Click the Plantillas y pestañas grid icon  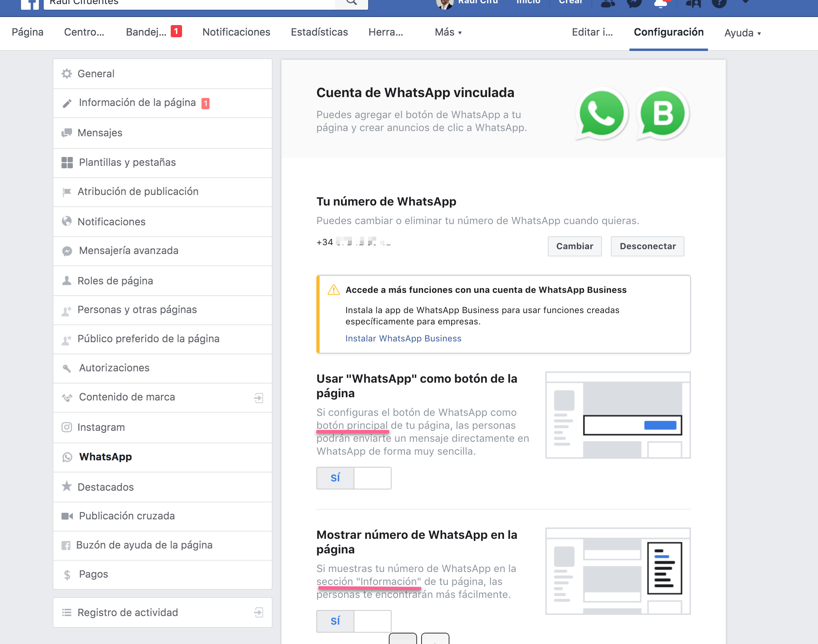(67, 163)
